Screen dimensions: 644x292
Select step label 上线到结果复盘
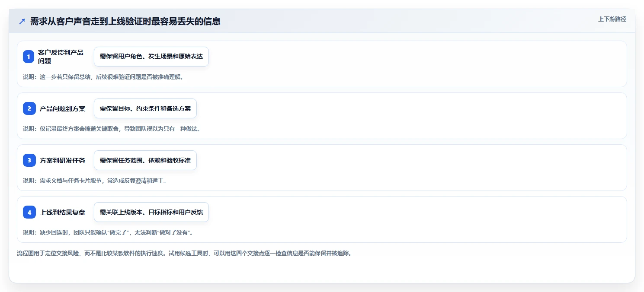(63, 212)
